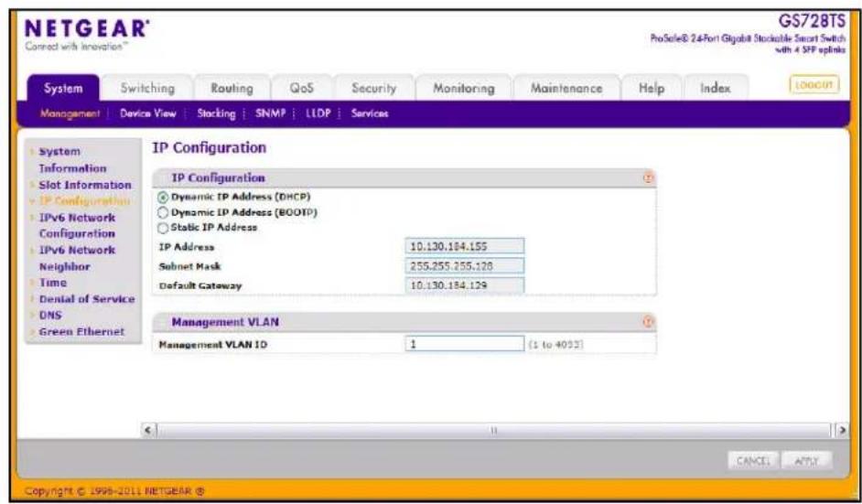The image size is (862, 504).
Task: Open help for Management VLAN section
Action: tap(649, 322)
